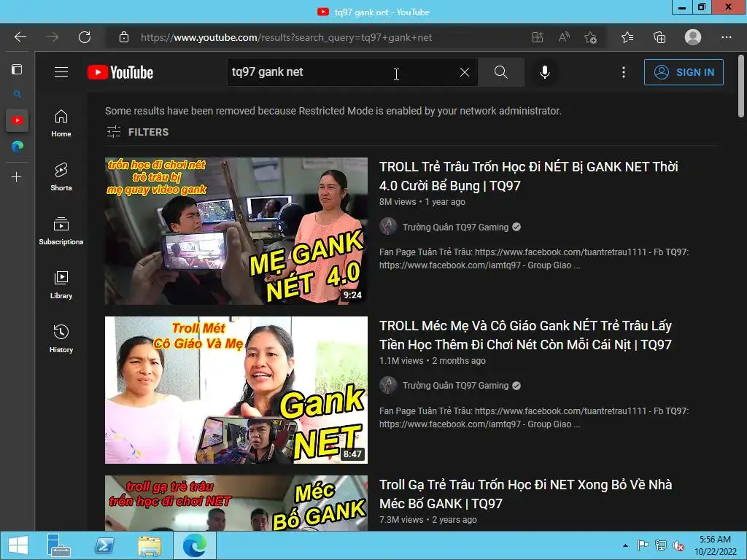Image resolution: width=747 pixels, height=560 pixels.
Task: Click the page vertical scrollbar thumb
Action: click(x=741, y=87)
